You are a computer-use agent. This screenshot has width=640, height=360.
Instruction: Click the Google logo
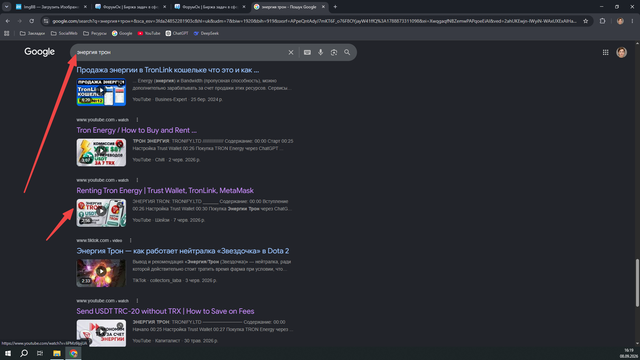(39, 52)
